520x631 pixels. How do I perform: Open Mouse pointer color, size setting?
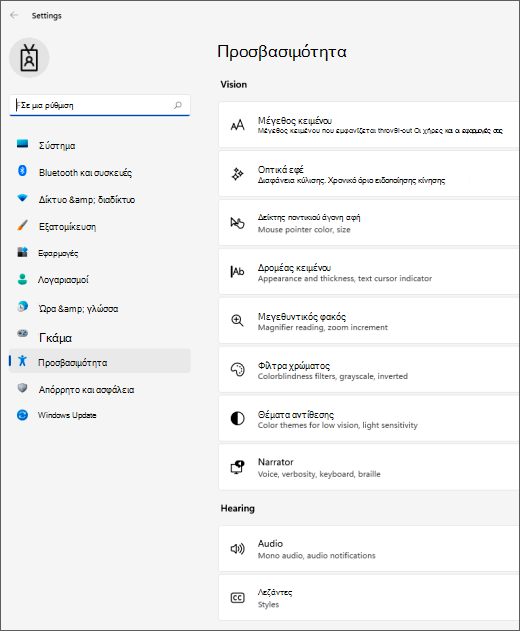(368, 223)
